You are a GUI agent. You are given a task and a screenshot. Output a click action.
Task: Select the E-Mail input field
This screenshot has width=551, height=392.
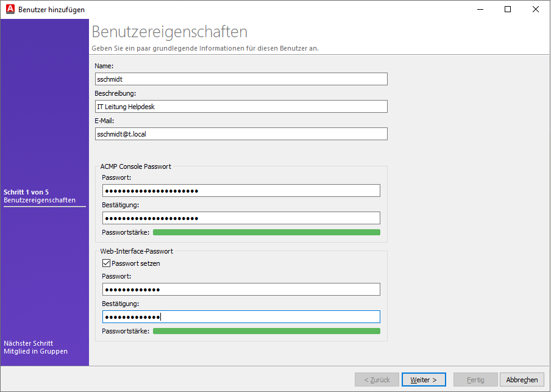point(241,134)
